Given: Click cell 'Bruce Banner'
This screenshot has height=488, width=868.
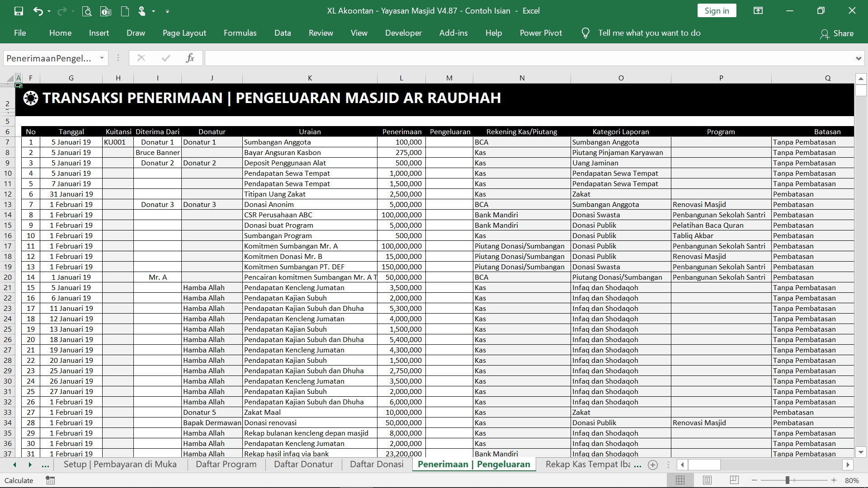Looking at the screenshot, I should [x=157, y=153].
